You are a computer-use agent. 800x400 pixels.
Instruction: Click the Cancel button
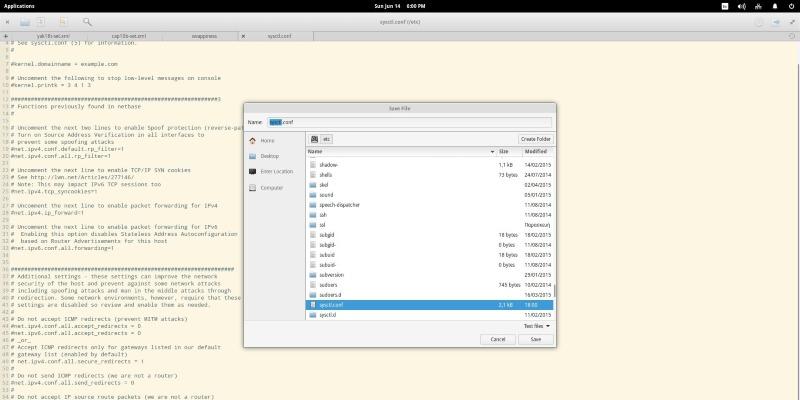tap(498, 339)
